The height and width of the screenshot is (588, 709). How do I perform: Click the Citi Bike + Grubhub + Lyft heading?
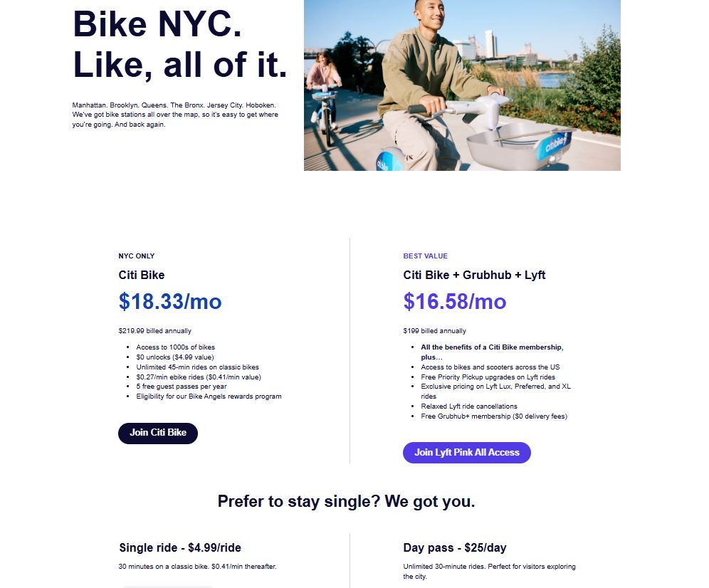[474, 275]
